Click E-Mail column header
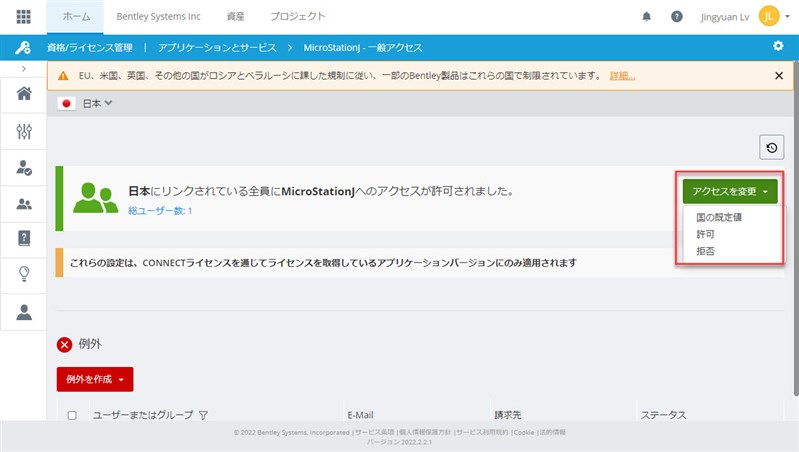The width and height of the screenshot is (799, 452). [360, 415]
